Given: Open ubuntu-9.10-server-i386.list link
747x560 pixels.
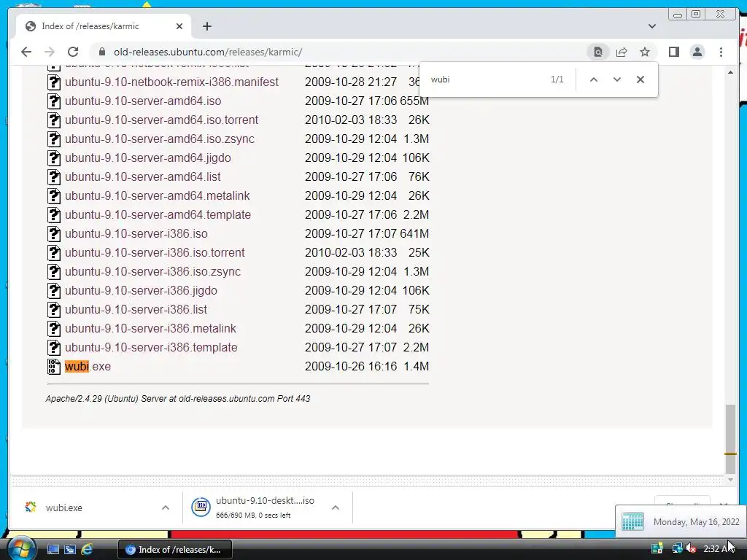Looking at the screenshot, I should coord(136,309).
